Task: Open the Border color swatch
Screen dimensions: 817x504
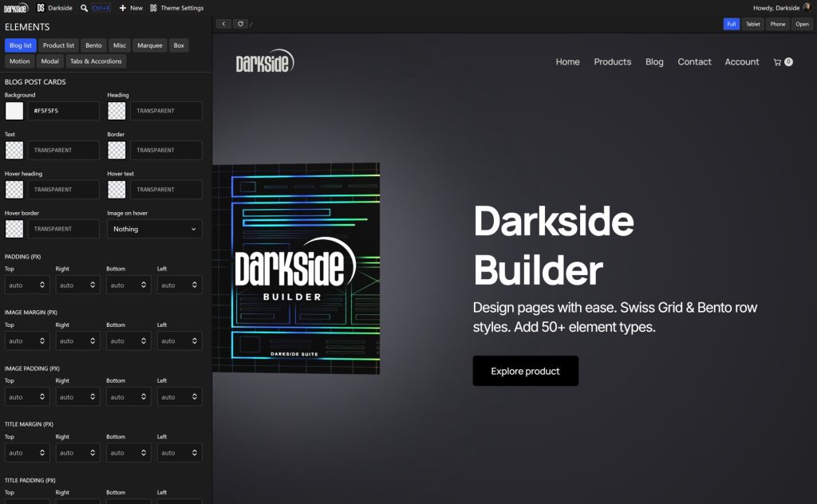Action: pyautogui.click(x=116, y=150)
